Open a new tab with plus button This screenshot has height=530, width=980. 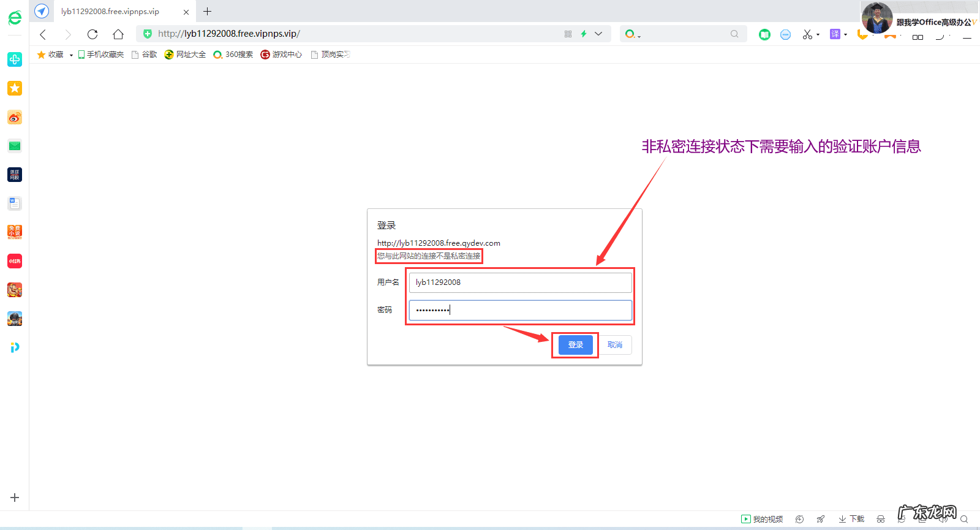[x=208, y=12]
